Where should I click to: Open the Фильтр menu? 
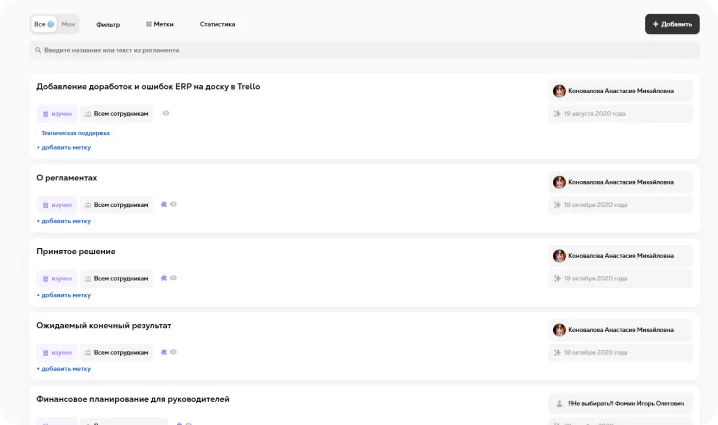coord(108,25)
